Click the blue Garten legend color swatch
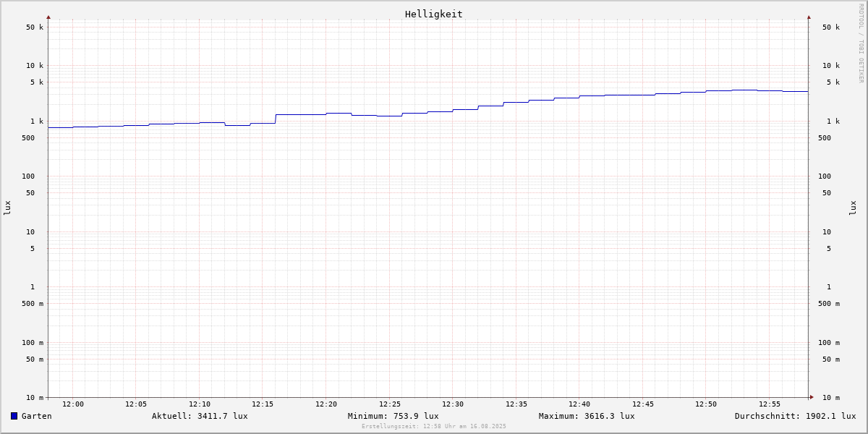The width and height of the screenshot is (868, 434). tap(14, 416)
